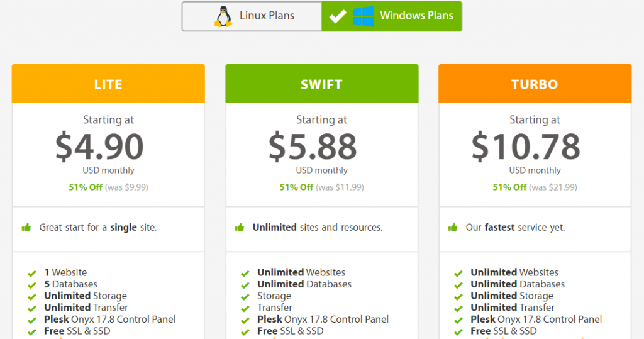Click the $4.90 Lite price
Viewport: 644px width, 339px height.
99,147
